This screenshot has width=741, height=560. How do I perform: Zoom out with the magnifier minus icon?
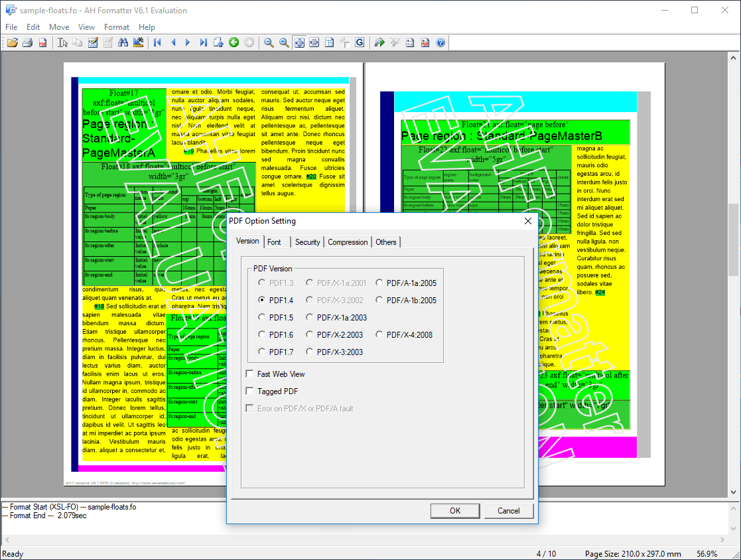(x=269, y=42)
